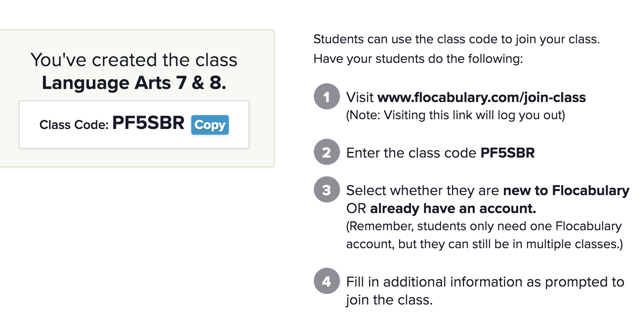Viewport: 644px width, 329px height.
Task: Click the "You've created the class" heading
Action: [x=134, y=60]
